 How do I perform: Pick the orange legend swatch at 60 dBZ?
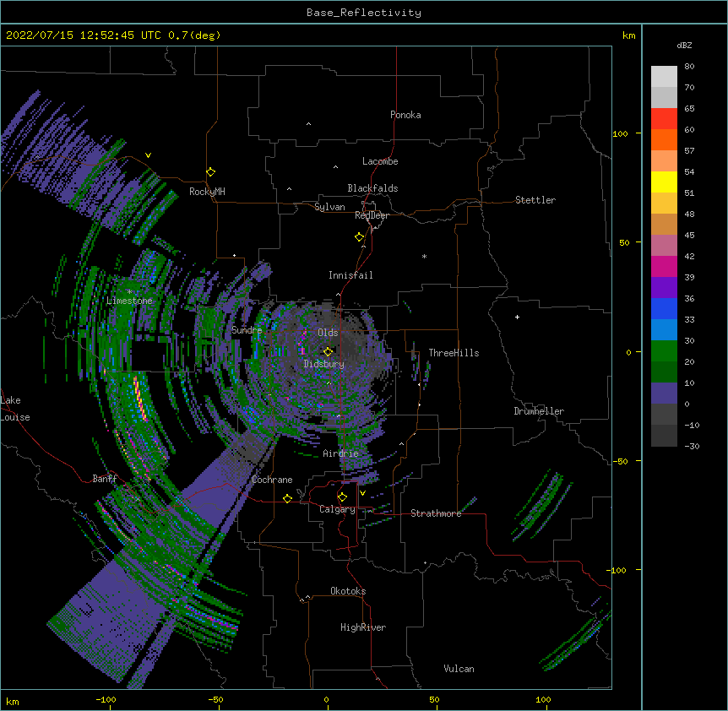point(664,139)
